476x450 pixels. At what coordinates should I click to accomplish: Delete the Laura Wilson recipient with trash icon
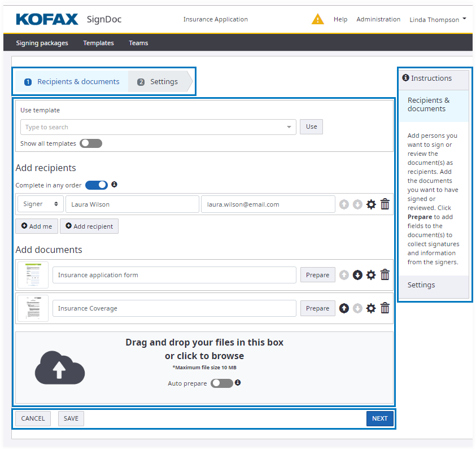(x=385, y=204)
